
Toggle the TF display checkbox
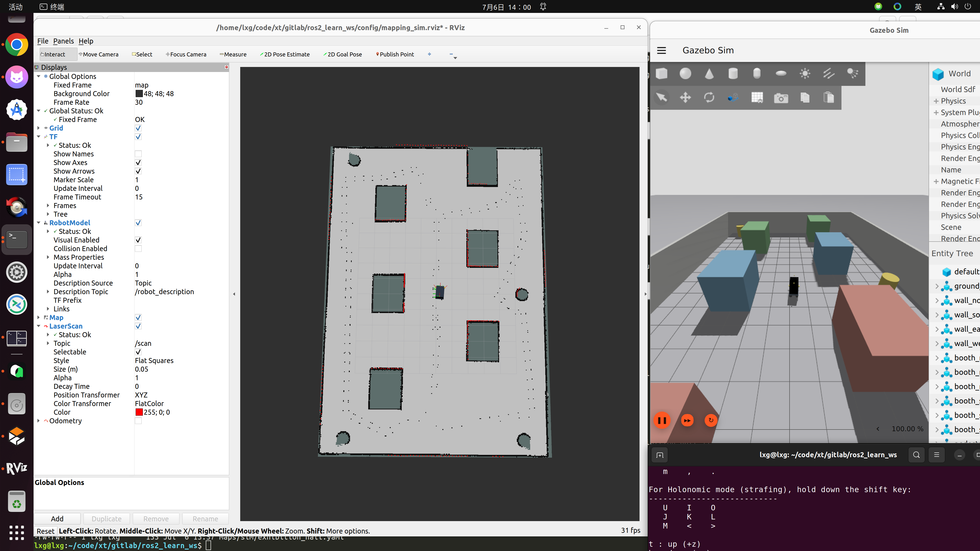pyautogui.click(x=138, y=137)
